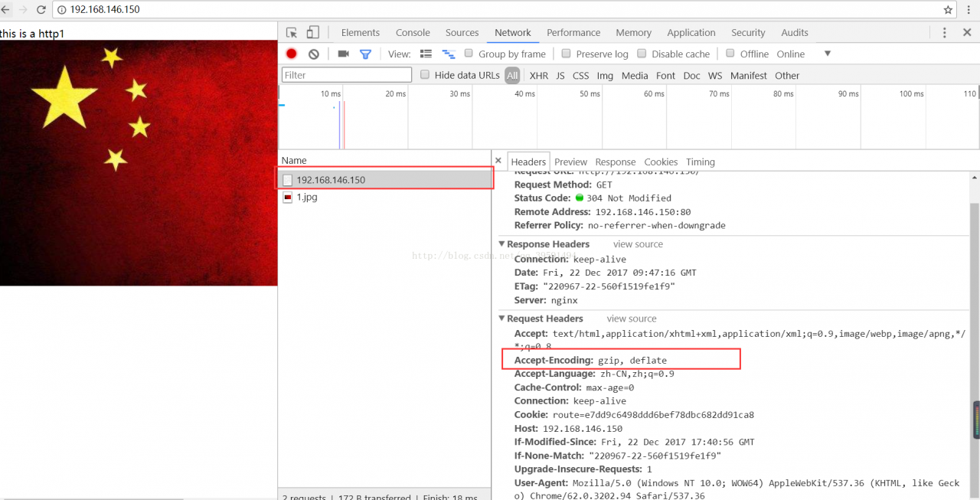This screenshot has width=980, height=500.
Task: Enable the Preserve log checkbox
Action: [566, 54]
